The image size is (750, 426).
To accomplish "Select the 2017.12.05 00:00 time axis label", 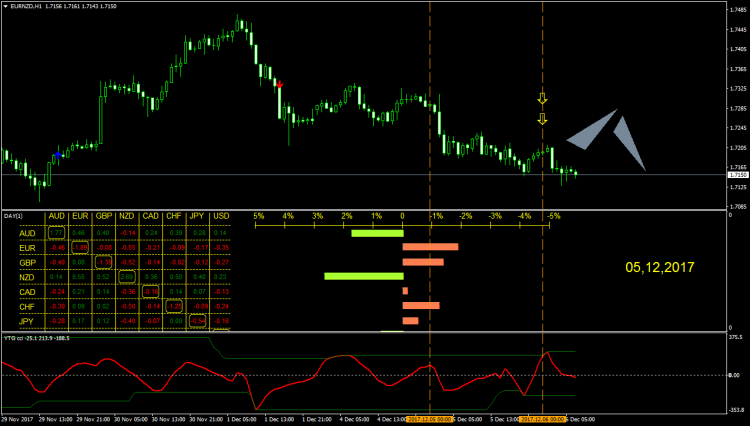I will tap(430, 419).
